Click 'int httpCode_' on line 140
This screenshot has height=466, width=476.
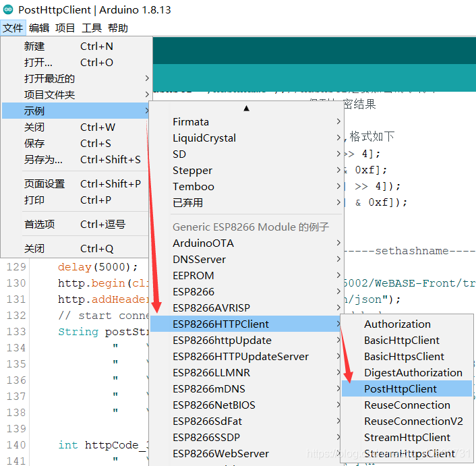pos(103,445)
